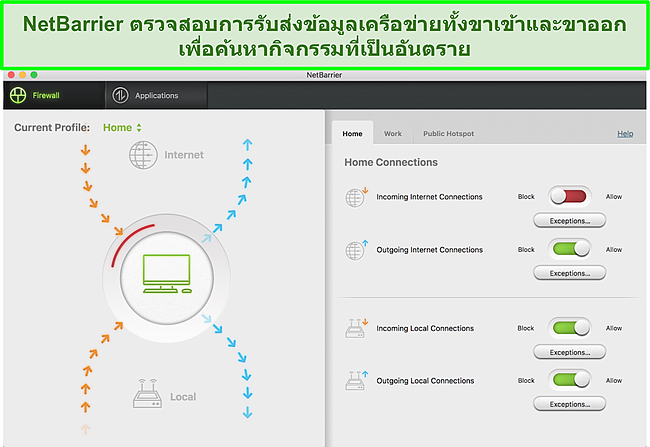Click the "Current Profile:" label
The height and width of the screenshot is (447, 650).
click(52, 128)
